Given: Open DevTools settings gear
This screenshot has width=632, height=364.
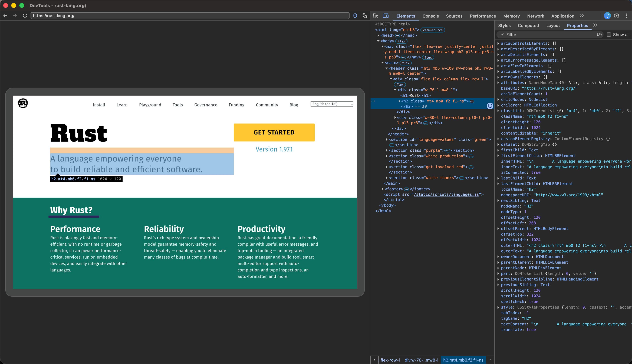Looking at the screenshot, I should (617, 16).
